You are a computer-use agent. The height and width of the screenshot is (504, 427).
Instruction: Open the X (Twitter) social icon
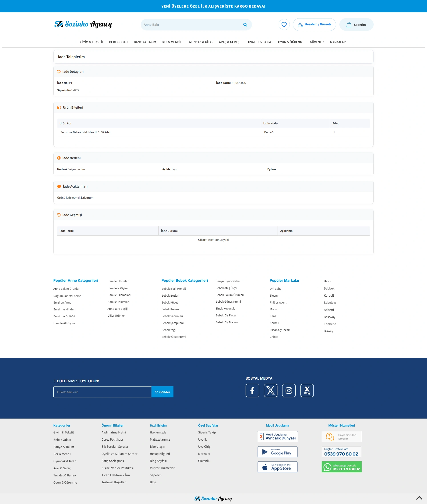click(270, 391)
